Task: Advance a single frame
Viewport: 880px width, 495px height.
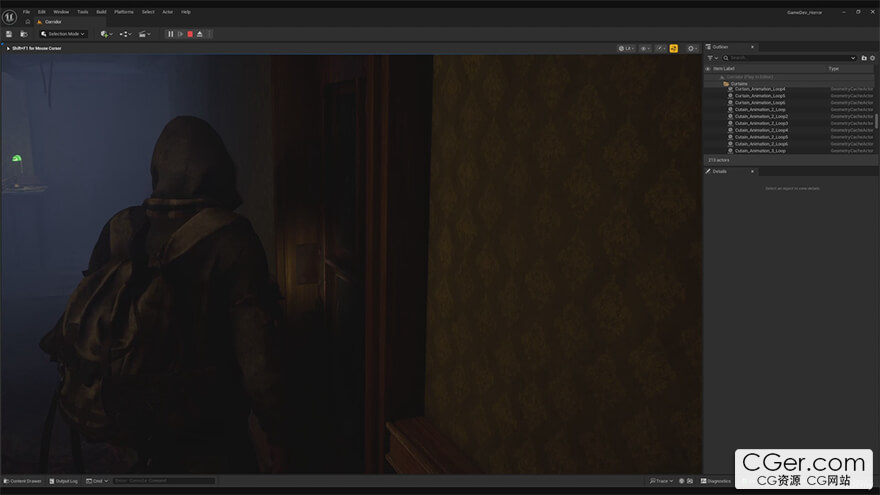Action: coord(180,34)
